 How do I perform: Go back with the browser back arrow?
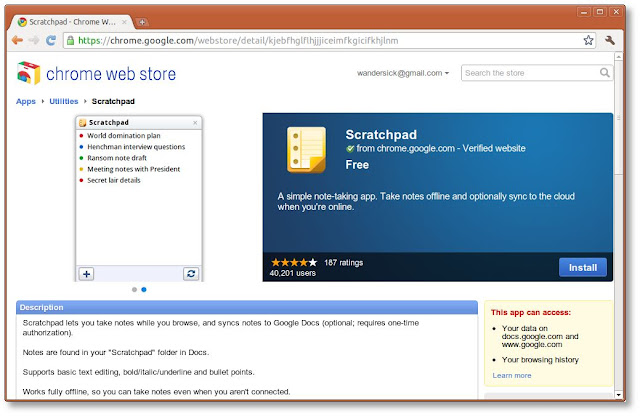point(17,40)
